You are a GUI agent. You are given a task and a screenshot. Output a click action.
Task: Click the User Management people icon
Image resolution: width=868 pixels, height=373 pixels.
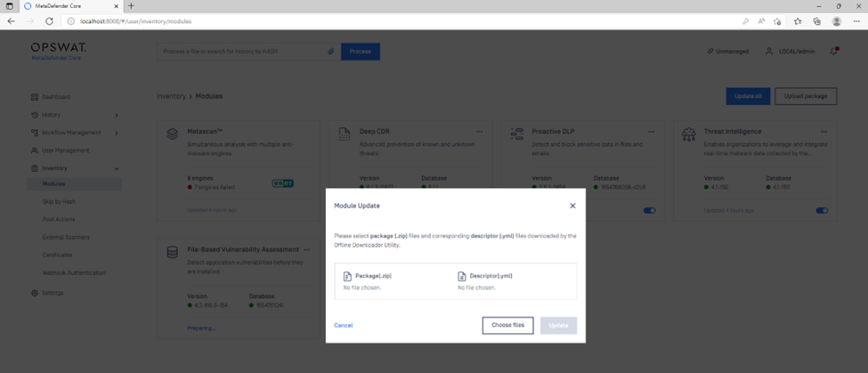[x=35, y=150]
